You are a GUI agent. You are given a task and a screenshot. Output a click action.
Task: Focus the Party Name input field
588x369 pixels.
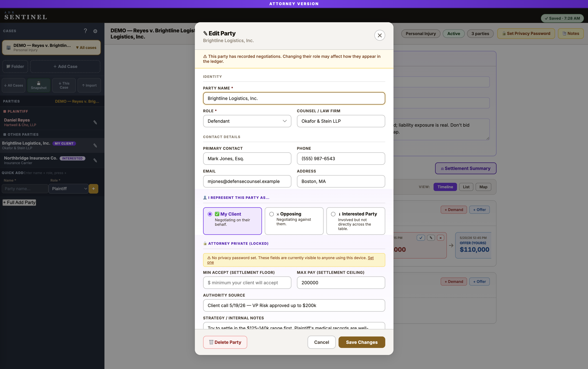tap(294, 98)
